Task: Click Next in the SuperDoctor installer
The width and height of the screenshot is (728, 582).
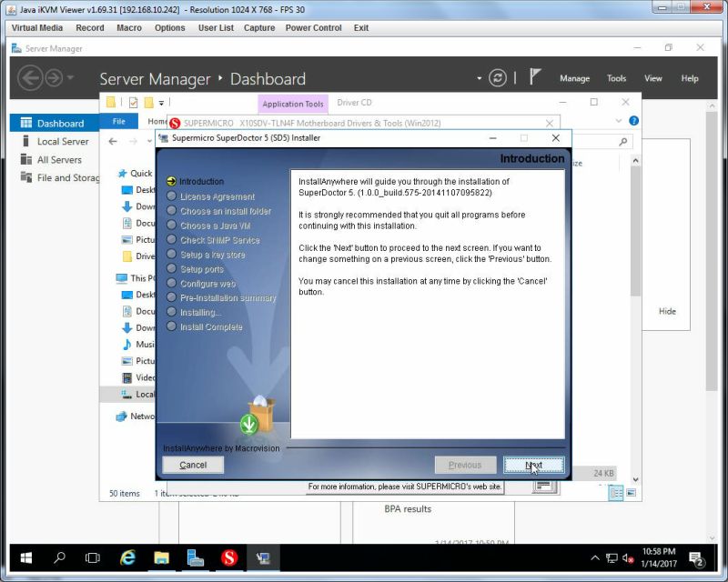Action: coord(534,465)
